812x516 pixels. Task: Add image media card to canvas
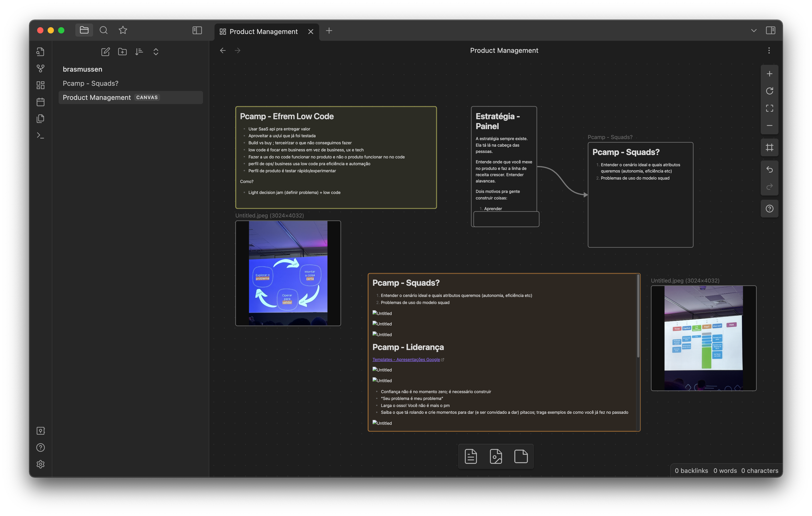496,456
